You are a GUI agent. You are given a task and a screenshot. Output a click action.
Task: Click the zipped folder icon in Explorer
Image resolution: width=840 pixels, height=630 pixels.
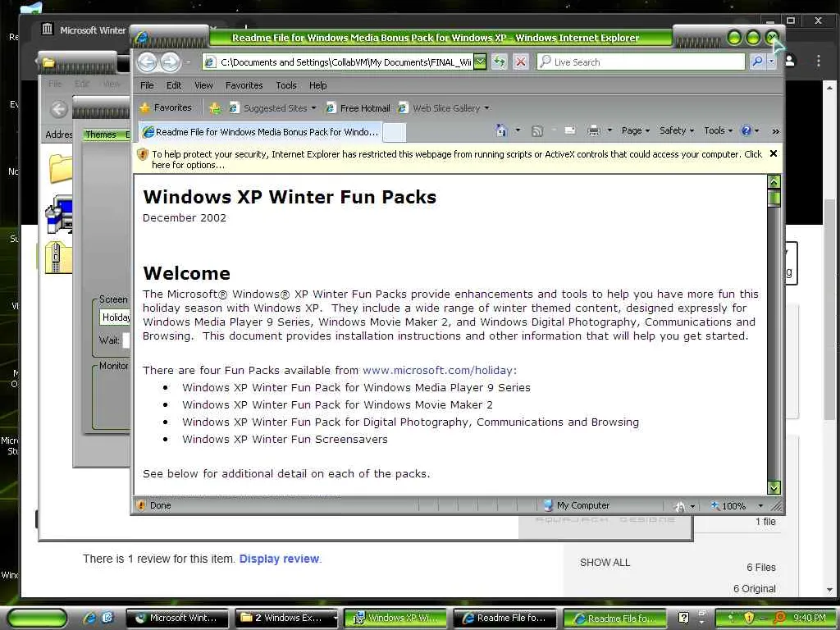58,257
